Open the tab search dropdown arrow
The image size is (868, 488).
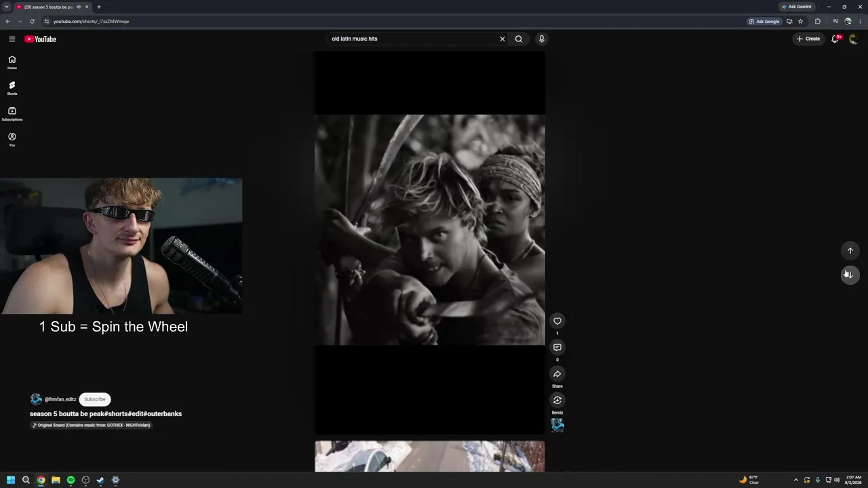coord(7,7)
